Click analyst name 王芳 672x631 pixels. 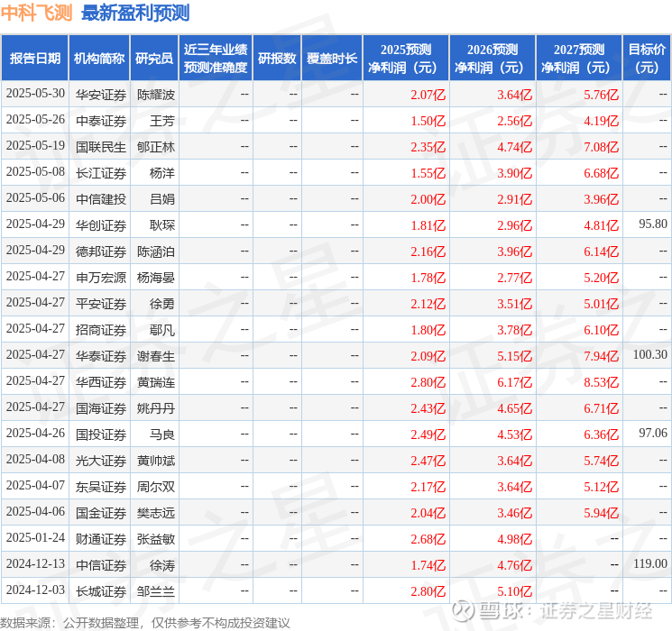coord(162,121)
